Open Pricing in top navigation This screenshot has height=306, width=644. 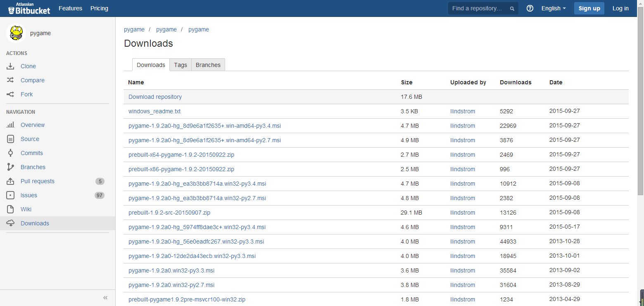(x=99, y=8)
